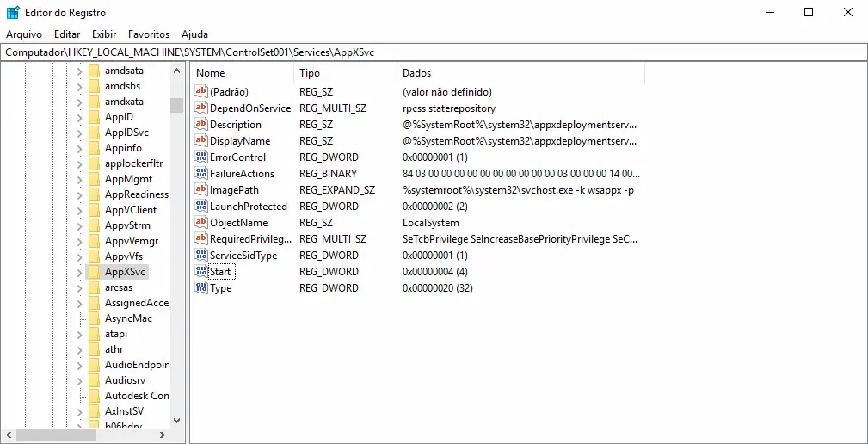The width and height of the screenshot is (868, 444).
Task: Select the ImagePath string value icon
Action: (x=201, y=190)
